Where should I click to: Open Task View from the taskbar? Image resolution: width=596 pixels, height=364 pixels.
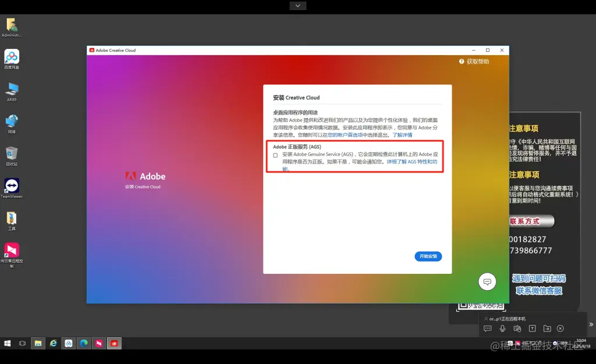(x=22, y=343)
